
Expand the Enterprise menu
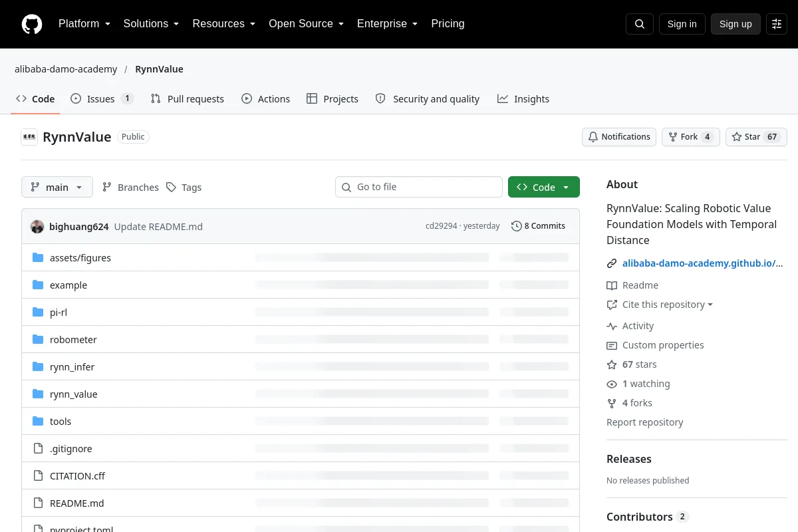coord(387,24)
